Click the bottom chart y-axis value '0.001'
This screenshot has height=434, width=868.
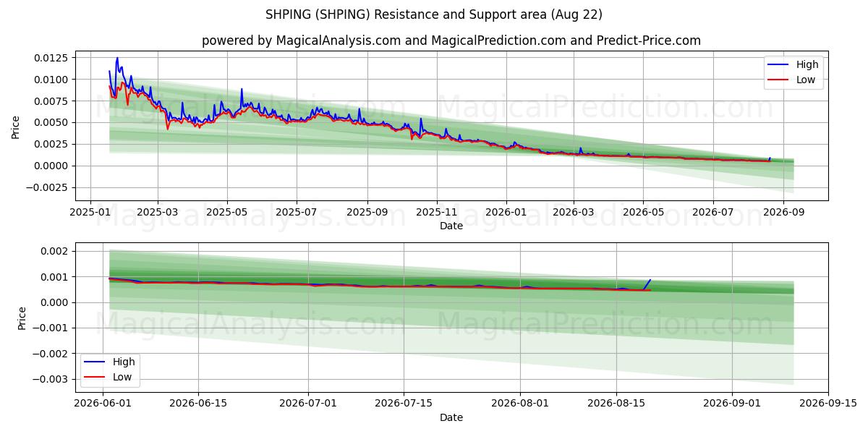pos(55,277)
